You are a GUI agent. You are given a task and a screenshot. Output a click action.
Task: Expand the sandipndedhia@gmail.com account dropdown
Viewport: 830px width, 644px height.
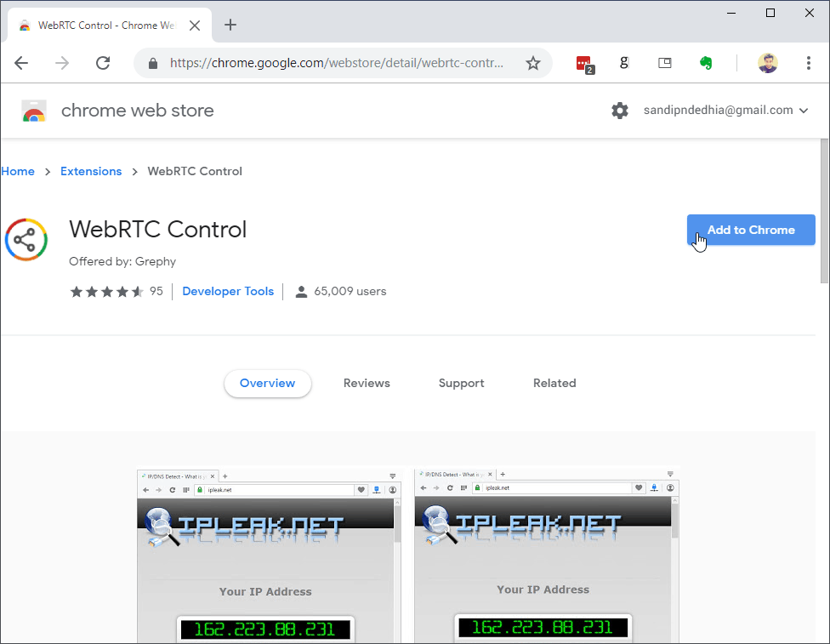pos(725,110)
